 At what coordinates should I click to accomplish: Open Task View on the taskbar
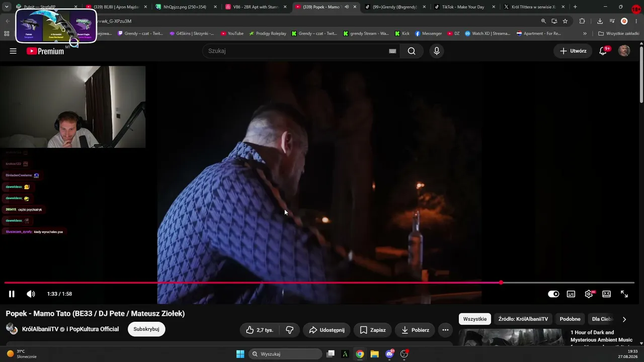[331, 354]
